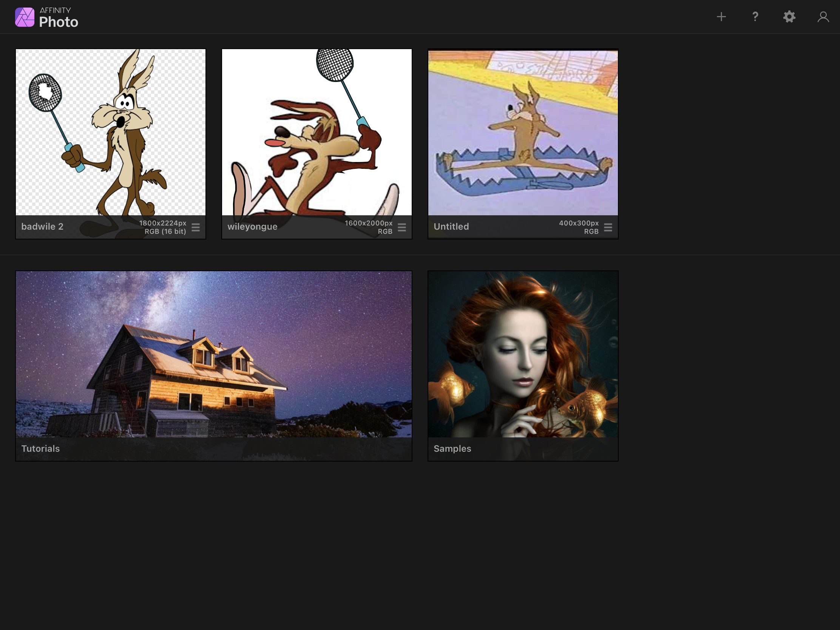This screenshot has height=630, width=840.
Task: Click the Tutorials label
Action: (40, 448)
